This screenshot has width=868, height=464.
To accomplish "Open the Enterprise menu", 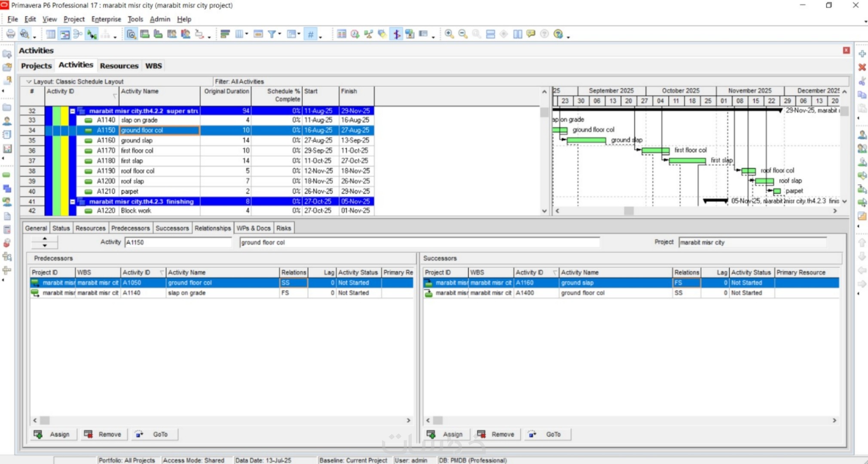I will point(106,19).
